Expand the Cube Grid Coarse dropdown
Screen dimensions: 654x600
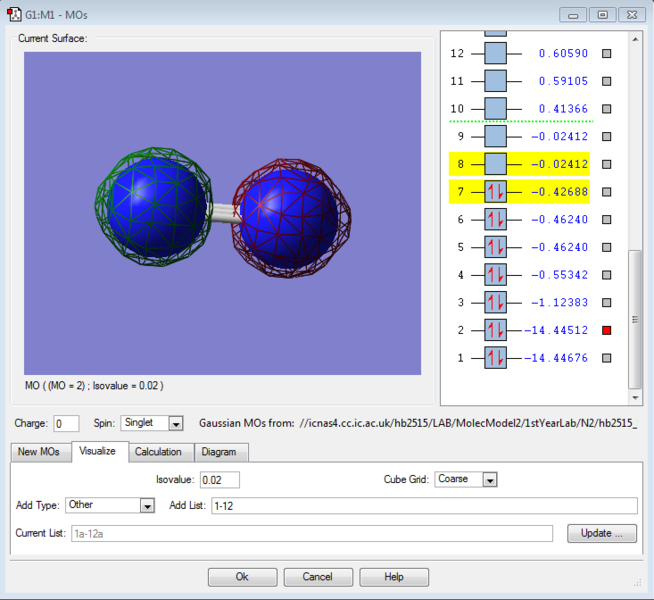(489, 479)
